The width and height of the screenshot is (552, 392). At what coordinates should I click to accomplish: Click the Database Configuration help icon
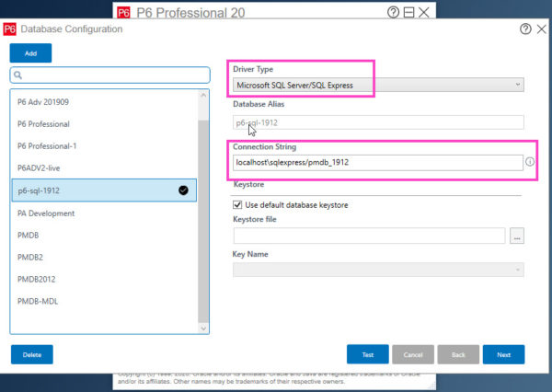coord(525,29)
